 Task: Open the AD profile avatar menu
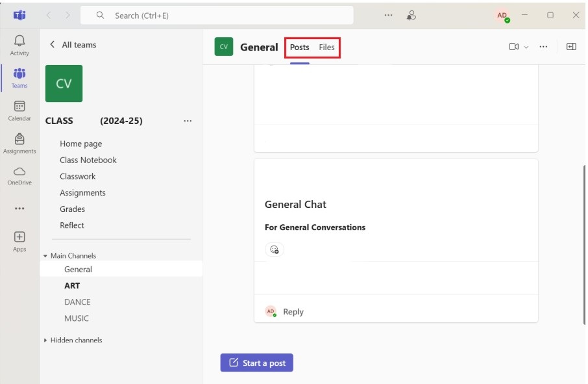(502, 16)
